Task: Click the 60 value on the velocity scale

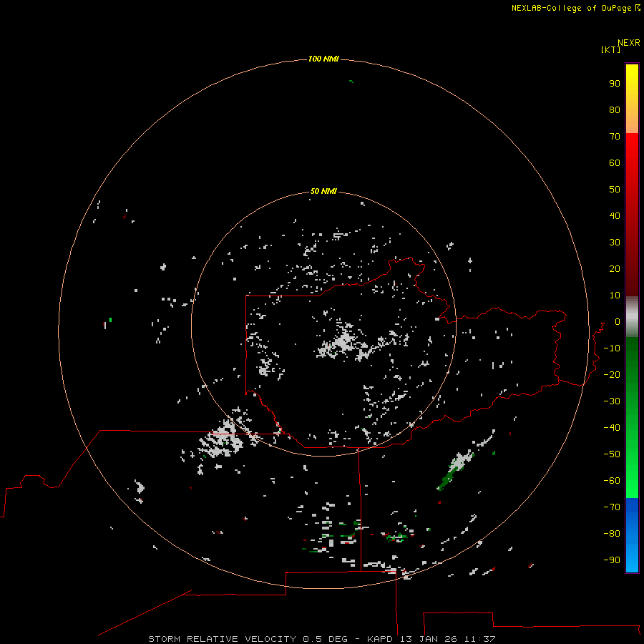Action: pos(615,163)
